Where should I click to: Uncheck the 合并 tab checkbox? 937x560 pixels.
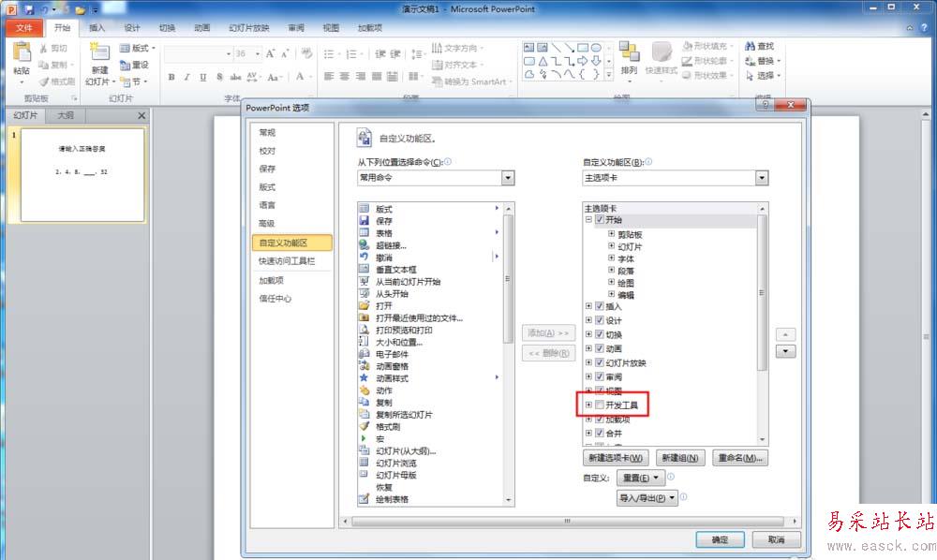[x=600, y=433]
